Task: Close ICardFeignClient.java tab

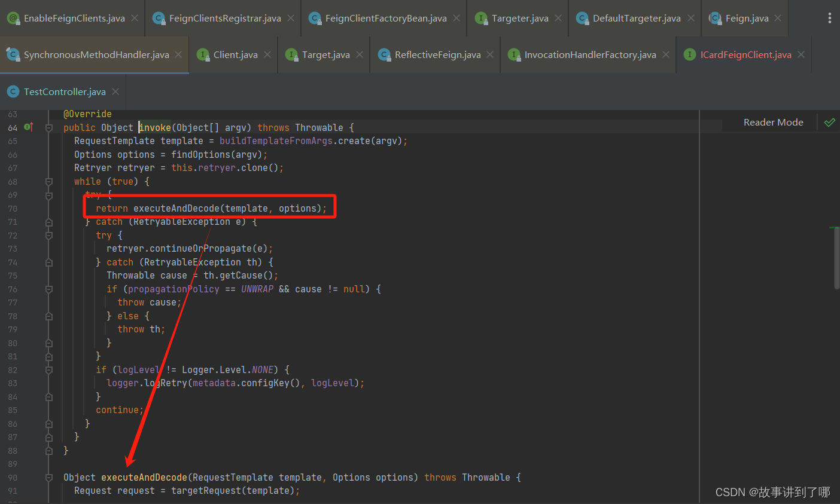Action: (801, 54)
